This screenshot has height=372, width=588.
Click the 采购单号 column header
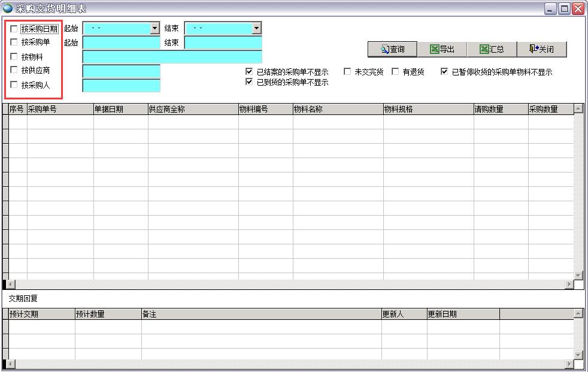(x=60, y=110)
